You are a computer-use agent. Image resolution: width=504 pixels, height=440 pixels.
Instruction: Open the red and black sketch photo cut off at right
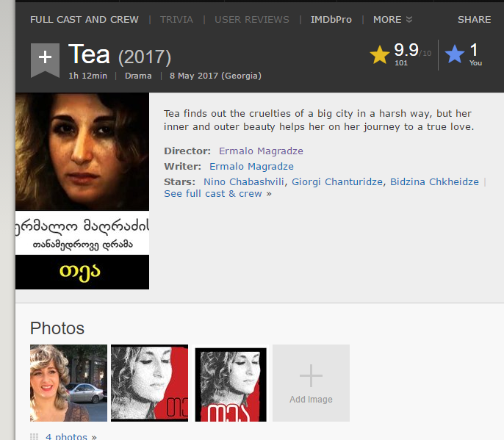click(x=149, y=383)
